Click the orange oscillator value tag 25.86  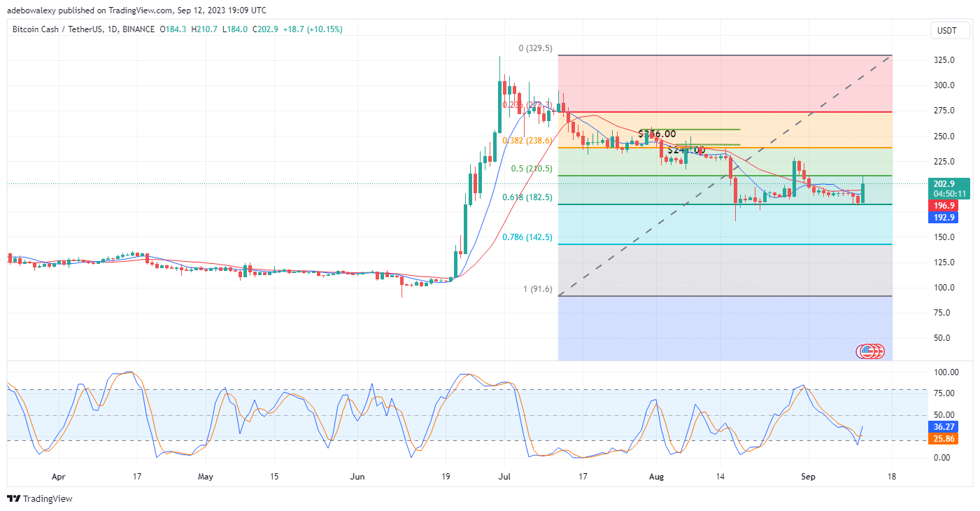pos(943,438)
